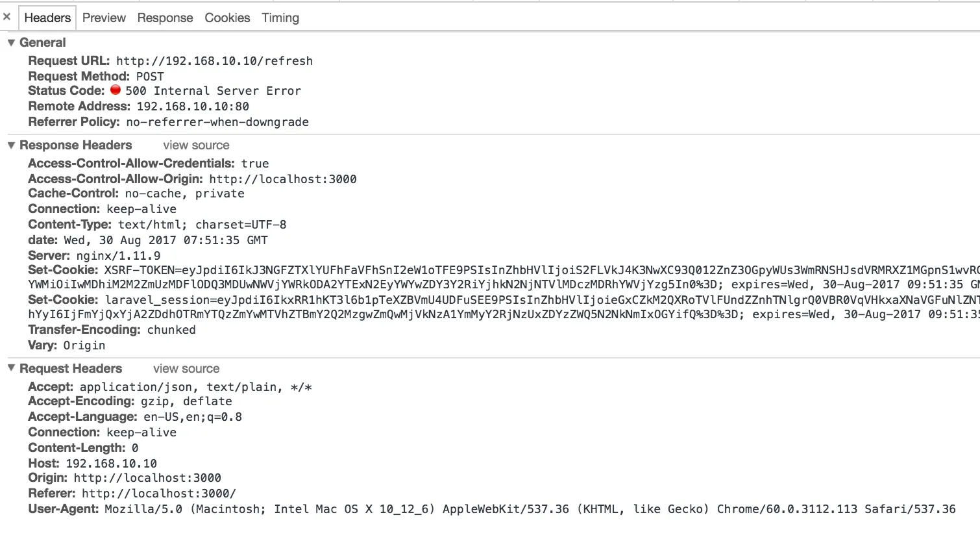Click view source beside Response Headers
Screen dimensions: 980x539
click(x=196, y=145)
